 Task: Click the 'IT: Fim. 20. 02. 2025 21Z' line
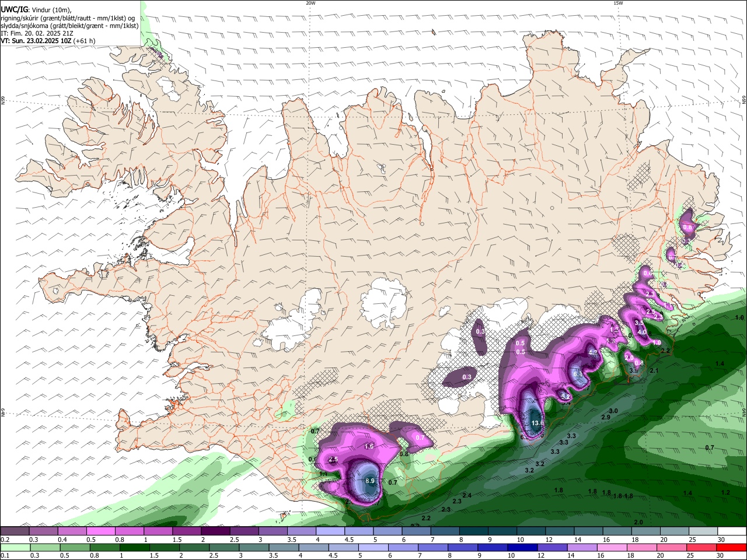click(37, 33)
